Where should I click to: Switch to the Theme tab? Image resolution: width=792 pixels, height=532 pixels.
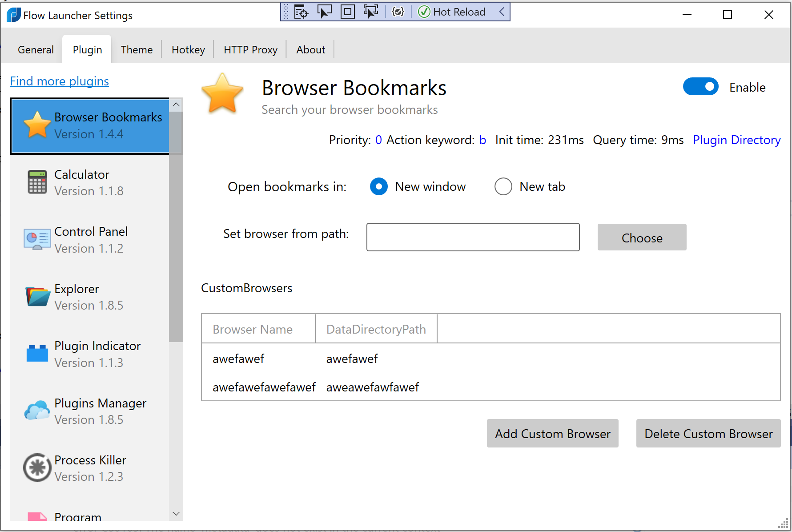[x=137, y=50]
